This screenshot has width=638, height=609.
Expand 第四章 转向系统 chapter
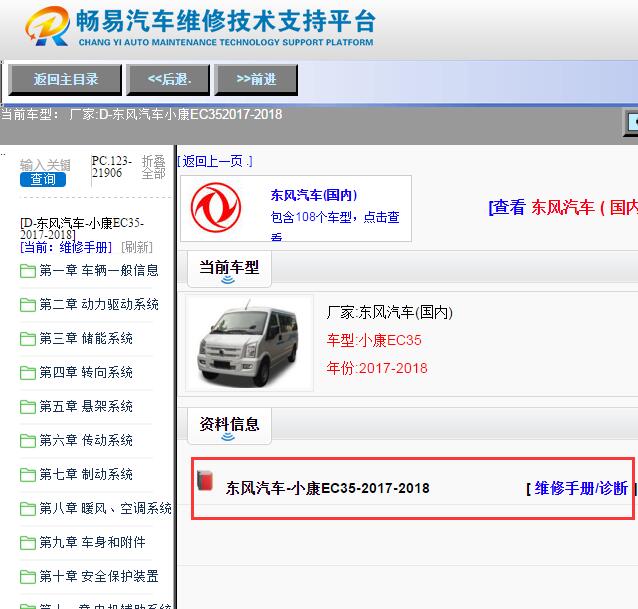click(x=86, y=372)
